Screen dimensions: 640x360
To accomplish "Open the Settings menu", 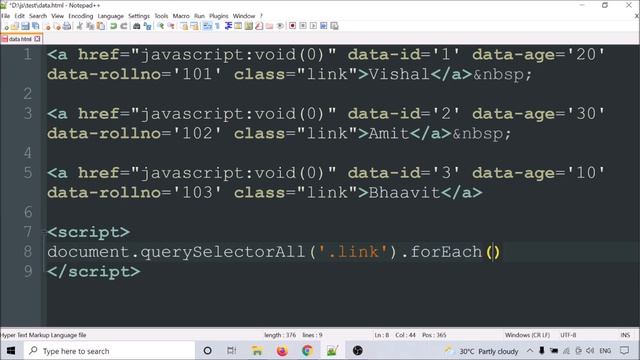I will point(139,16).
